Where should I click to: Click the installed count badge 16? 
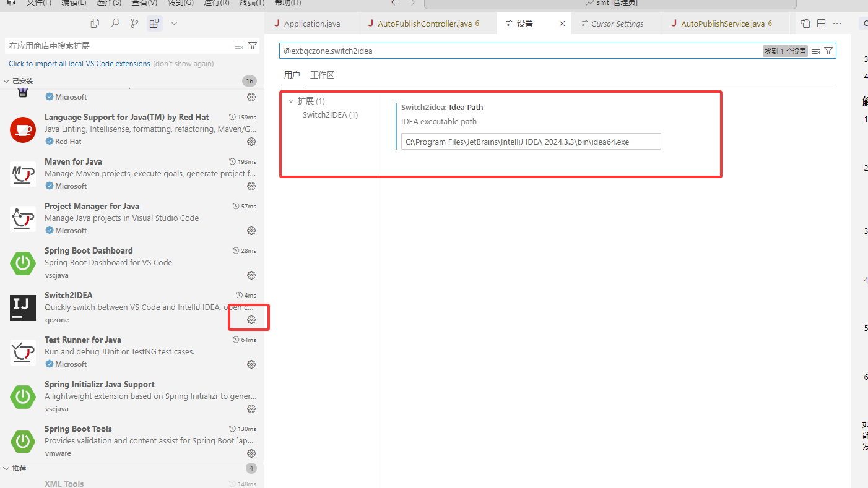(x=250, y=81)
